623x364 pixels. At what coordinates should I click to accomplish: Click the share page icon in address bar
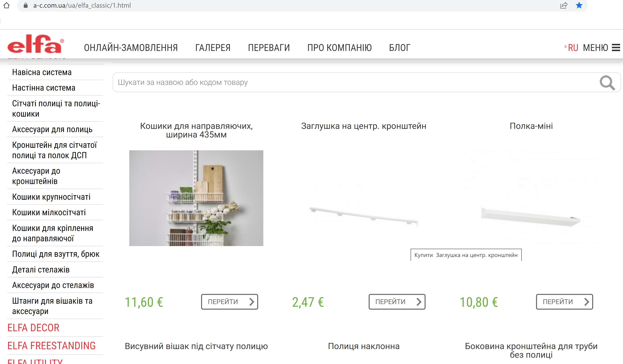point(564,5)
